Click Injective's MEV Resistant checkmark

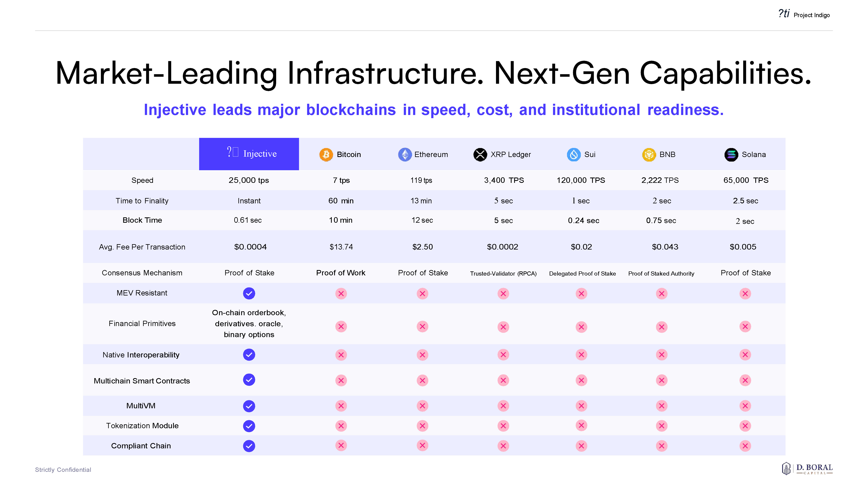point(249,293)
